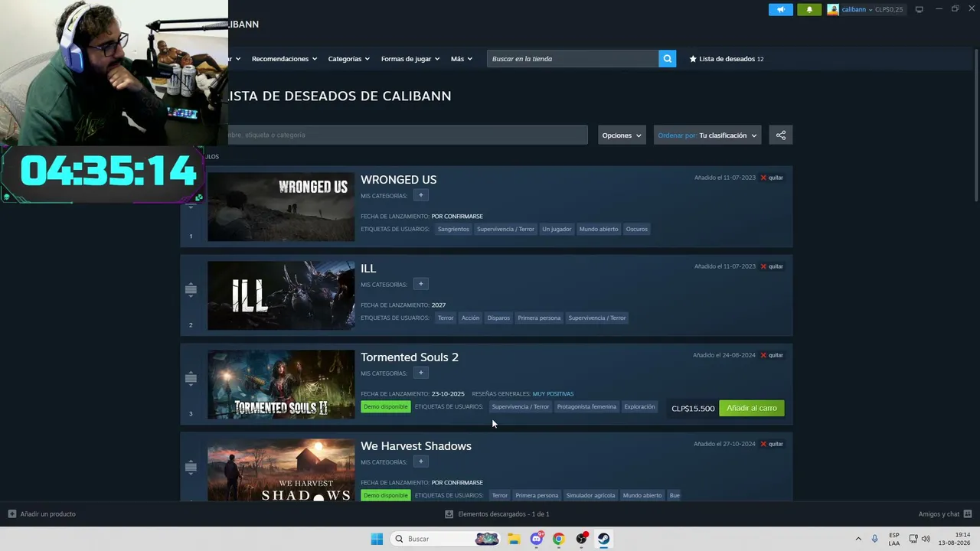
Task: Open the Tormented Souls 2 thumbnail
Action: click(x=281, y=384)
